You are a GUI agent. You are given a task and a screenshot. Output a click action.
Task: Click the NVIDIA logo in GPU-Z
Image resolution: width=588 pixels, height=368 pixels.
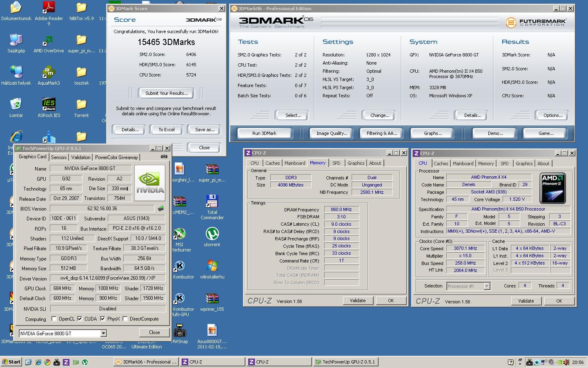pyautogui.click(x=150, y=183)
